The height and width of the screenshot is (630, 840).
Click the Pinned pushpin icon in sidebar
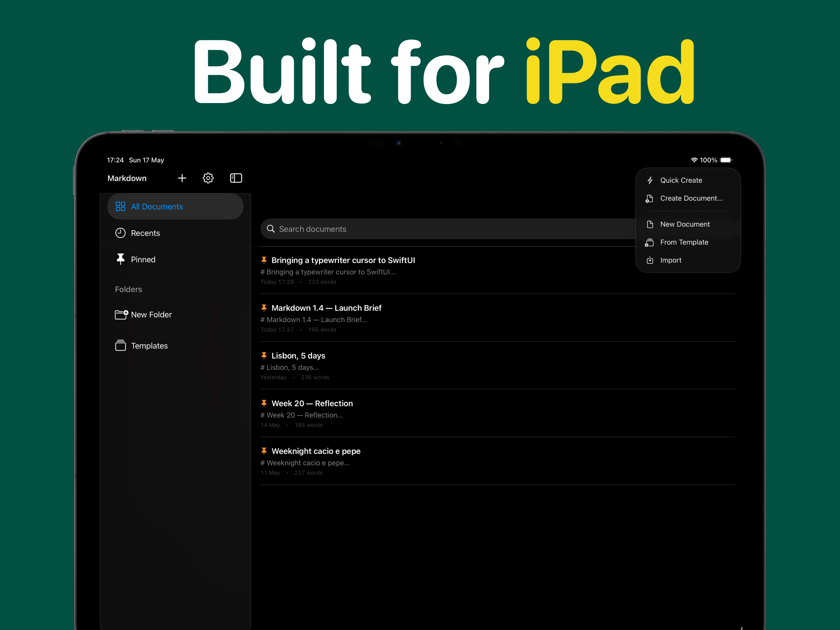pyautogui.click(x=121, y=259)
